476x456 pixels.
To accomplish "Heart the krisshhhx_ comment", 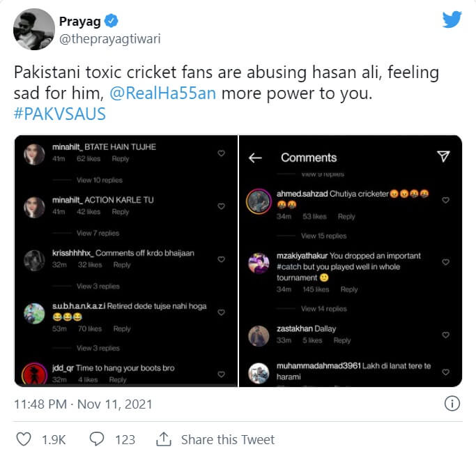I will [x=221, y=259].
